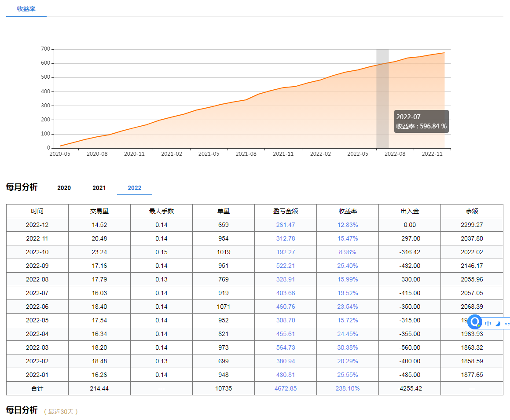Viewport: 510px width, 420px height.
Task: Click trade volume 23.24 for 2022-10
Action: [99, 252]
